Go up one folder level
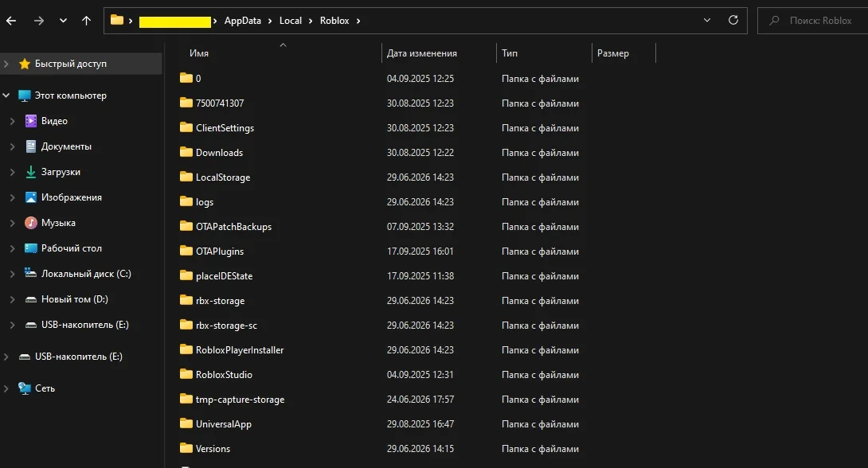Viewport: 868px width, 468px height. [86, 21]
